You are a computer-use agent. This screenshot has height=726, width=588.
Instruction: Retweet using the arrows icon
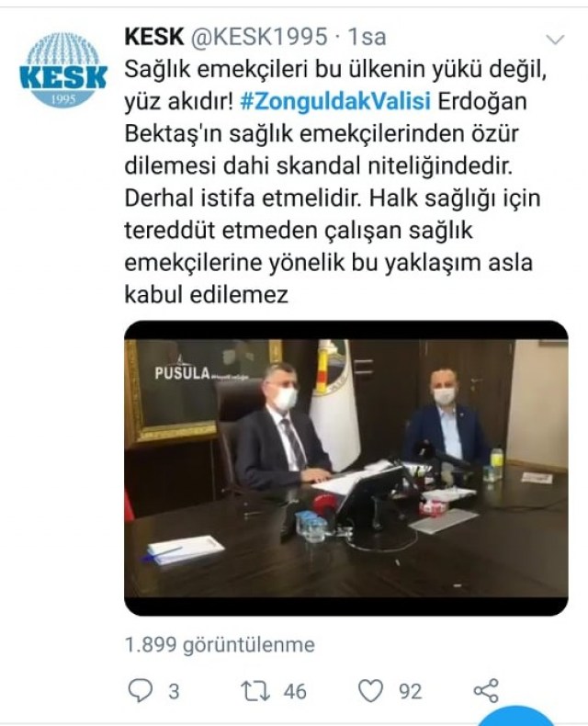(x=255, y=691)
